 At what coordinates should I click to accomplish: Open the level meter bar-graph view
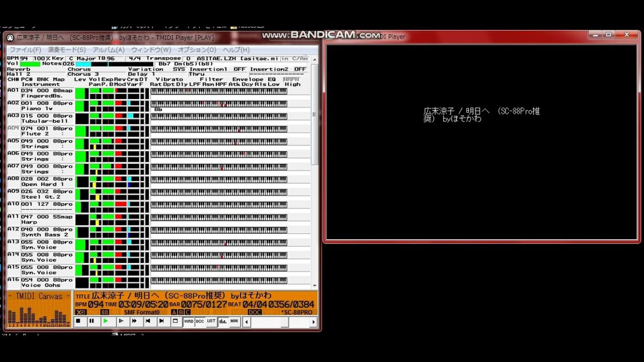click(223, 321)
